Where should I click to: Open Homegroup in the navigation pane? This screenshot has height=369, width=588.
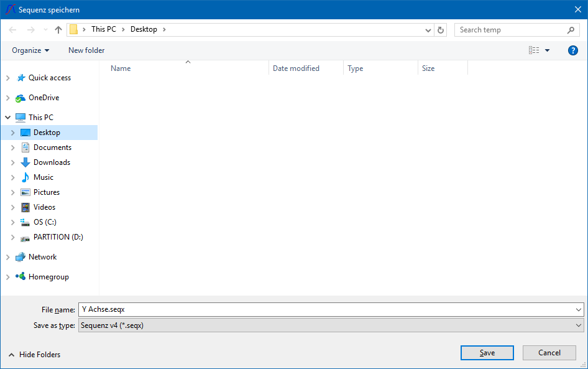pos(48,277)
